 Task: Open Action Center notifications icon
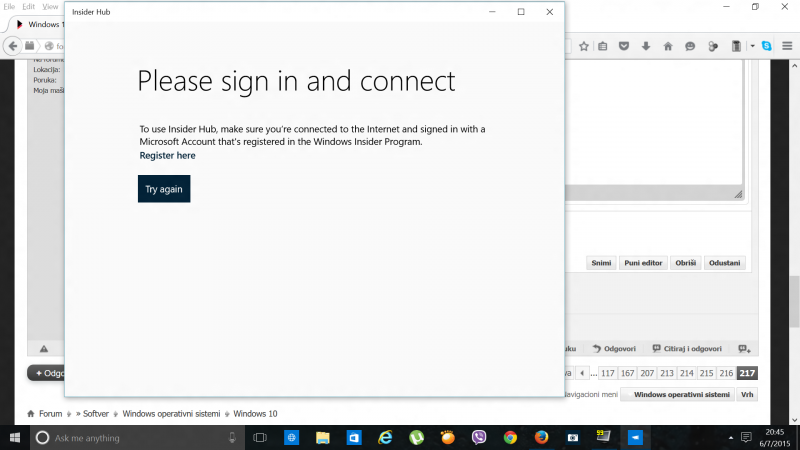tap(746, 438)
